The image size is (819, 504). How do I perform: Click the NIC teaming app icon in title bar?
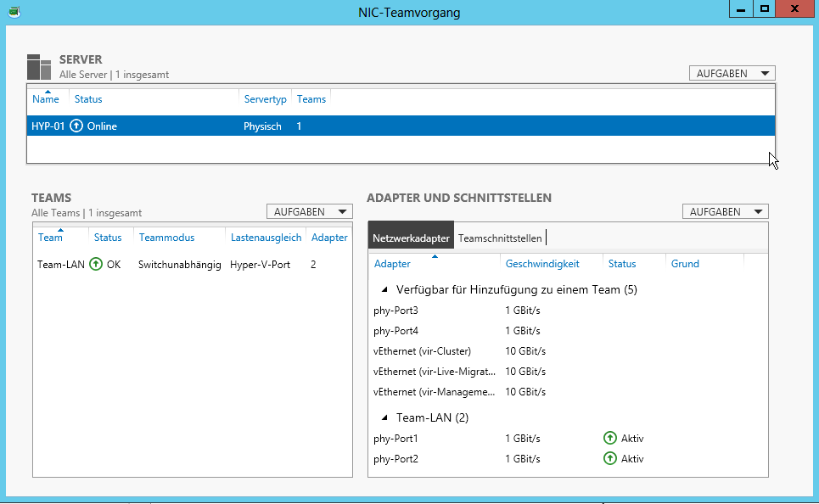coord(14,12)
